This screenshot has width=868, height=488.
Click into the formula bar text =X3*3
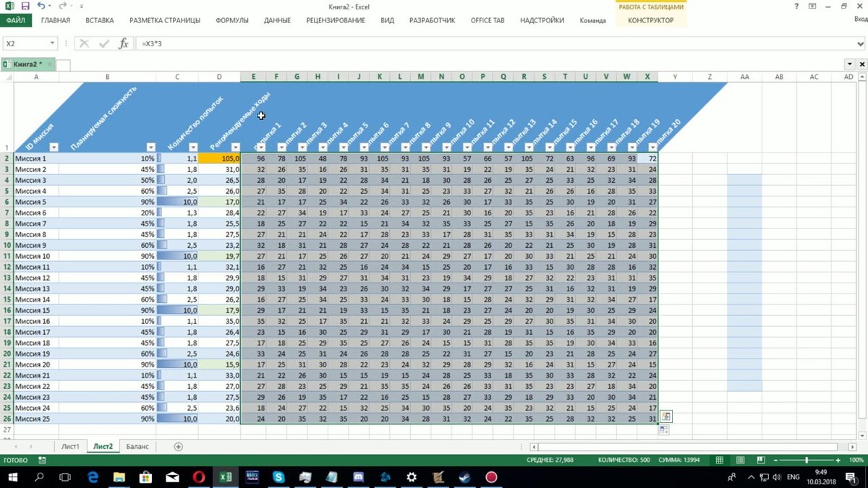point(151,44)
